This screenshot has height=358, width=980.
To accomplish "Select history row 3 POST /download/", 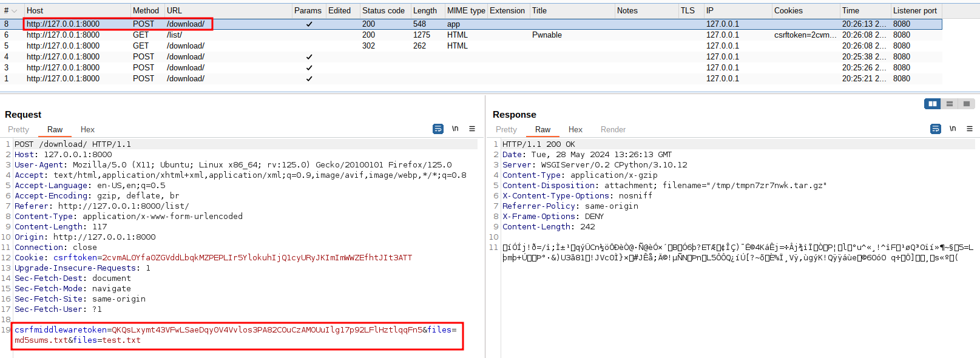I will coord(471,68).
